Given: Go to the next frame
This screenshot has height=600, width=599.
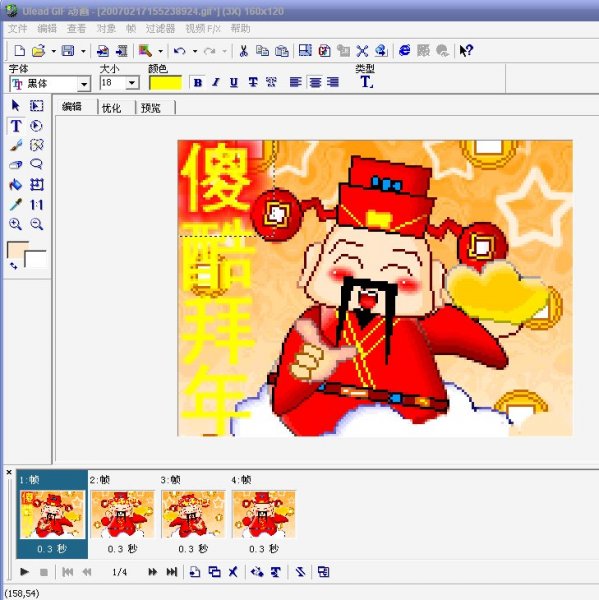Looking at the screenshot, I should (x=152, y=572).
